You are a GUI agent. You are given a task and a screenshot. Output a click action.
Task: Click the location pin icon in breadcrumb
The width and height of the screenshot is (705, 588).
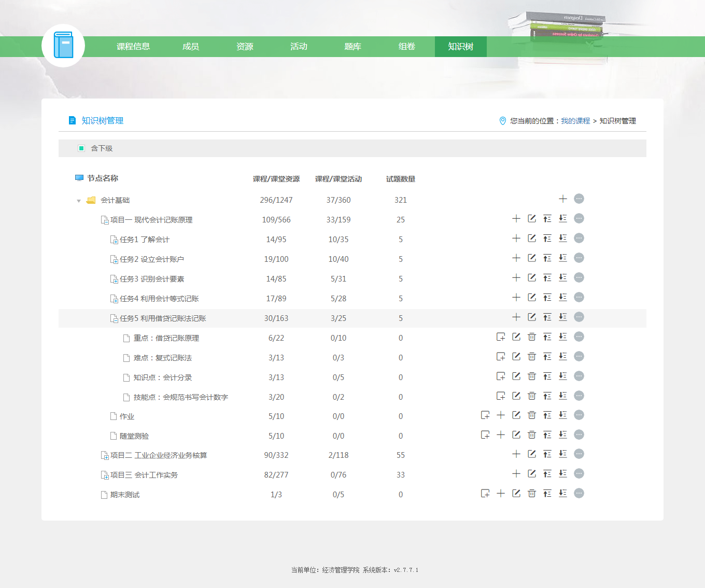502,121
